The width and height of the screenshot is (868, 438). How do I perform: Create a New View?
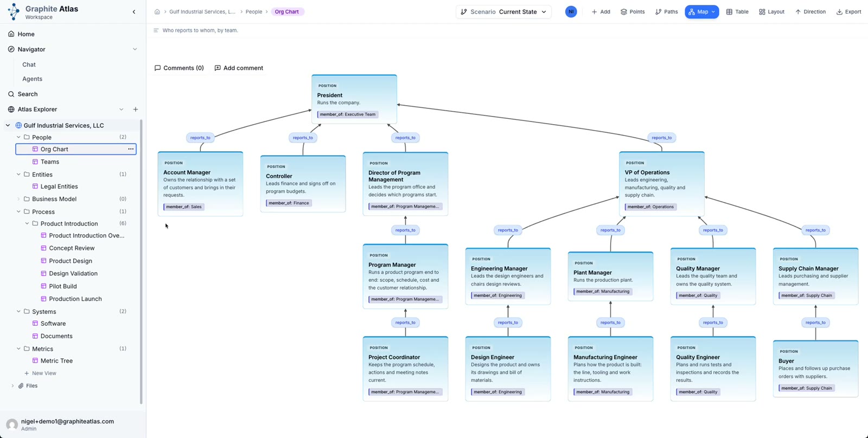click(x=40, y=373)
